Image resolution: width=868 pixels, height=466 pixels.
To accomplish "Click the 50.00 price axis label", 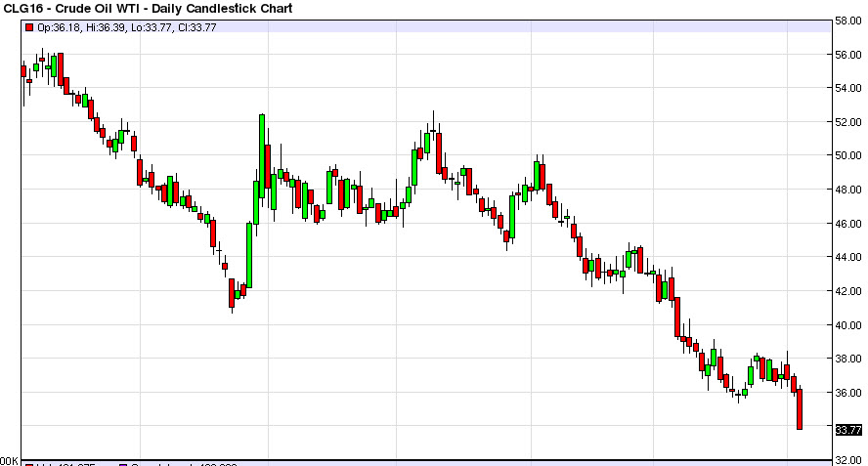I will pos(848,156).
